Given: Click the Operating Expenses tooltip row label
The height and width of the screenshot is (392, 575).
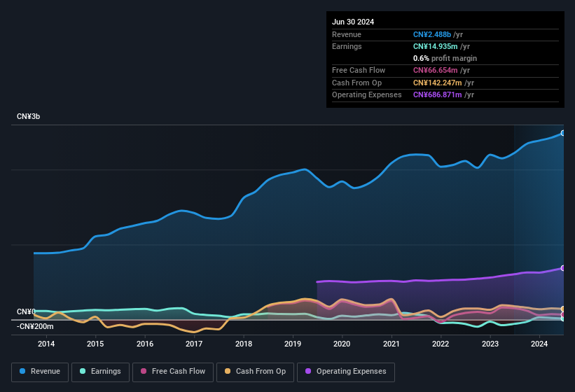Looking at the screenshot, I should 367,95.
